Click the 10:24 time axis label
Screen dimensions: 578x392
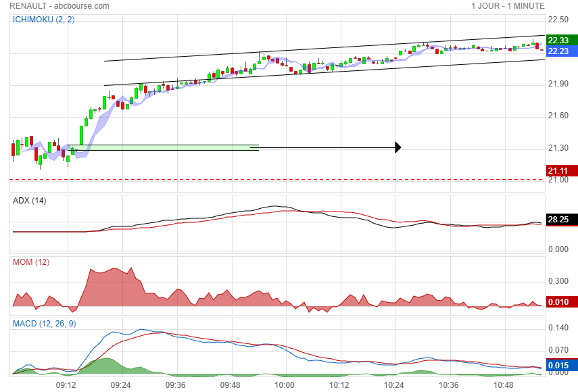coord(393,385)
